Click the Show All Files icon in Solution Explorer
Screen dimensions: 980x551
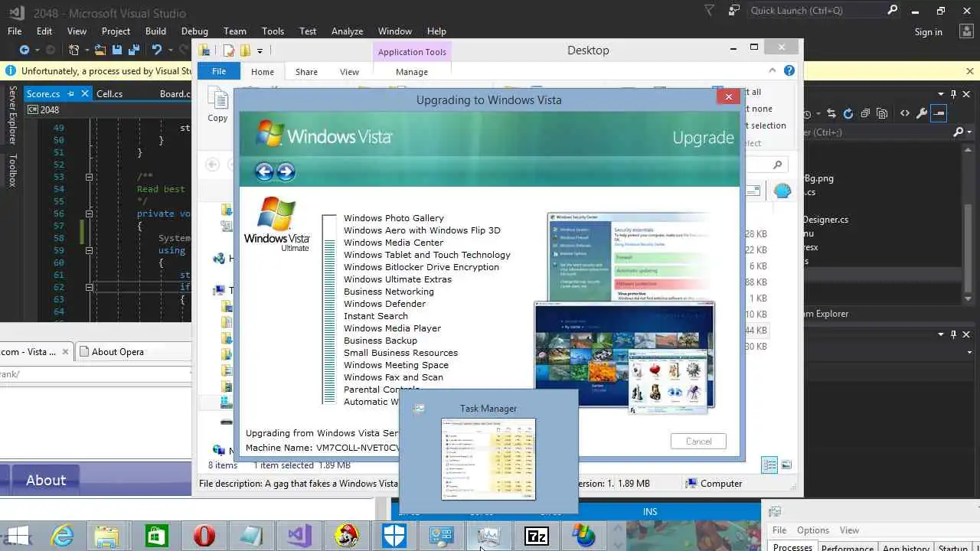tap(882, 113)
